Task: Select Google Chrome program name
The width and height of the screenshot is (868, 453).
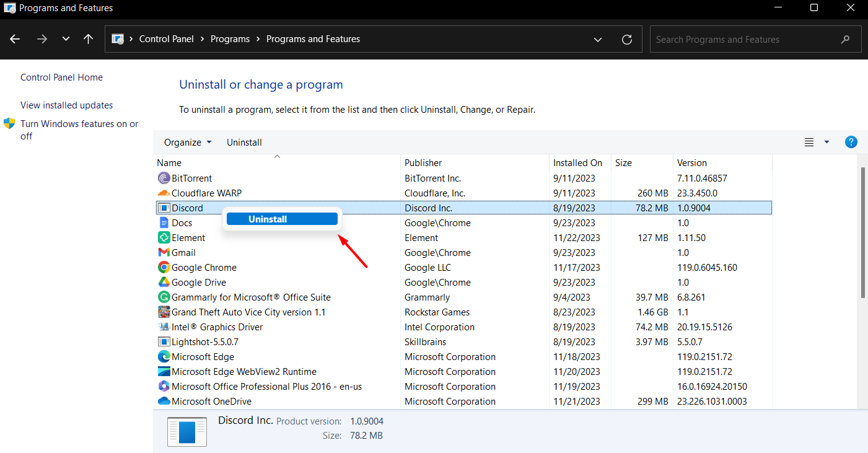Action: pyautogui.click(x=204, y=268)
